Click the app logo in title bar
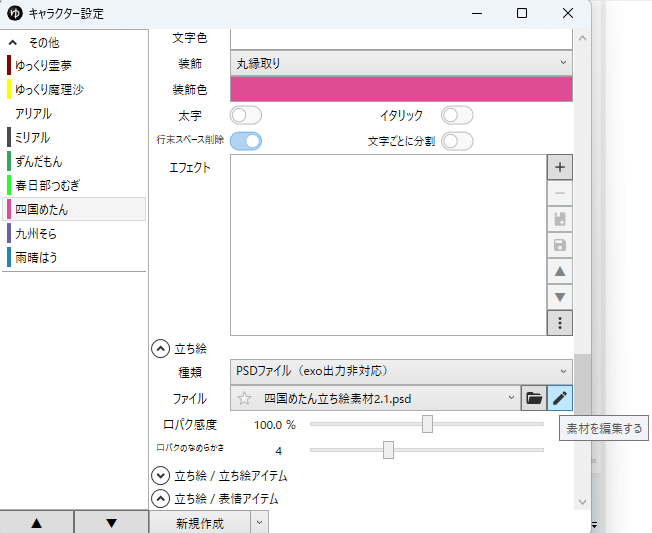 coord(15,13)
